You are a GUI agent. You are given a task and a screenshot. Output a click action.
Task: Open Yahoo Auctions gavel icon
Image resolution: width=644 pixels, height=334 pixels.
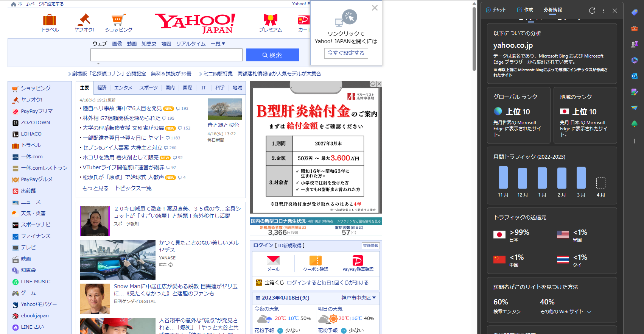84,20
